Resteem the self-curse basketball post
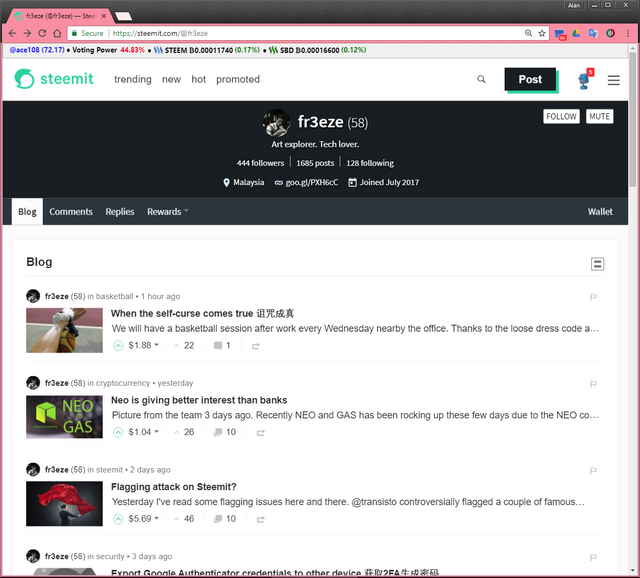Viewport: 640px width, 578px height. [x=256, y=346]
